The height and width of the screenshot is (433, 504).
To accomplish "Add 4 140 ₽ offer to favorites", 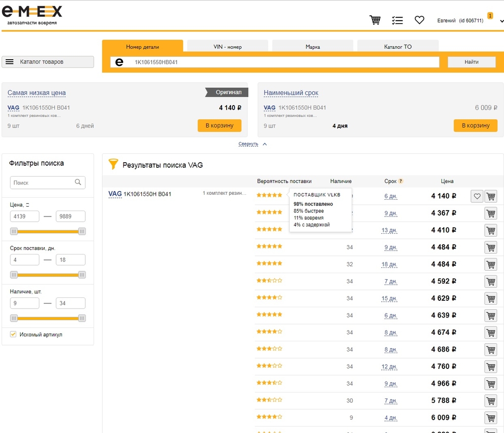I will click(477, 196).
